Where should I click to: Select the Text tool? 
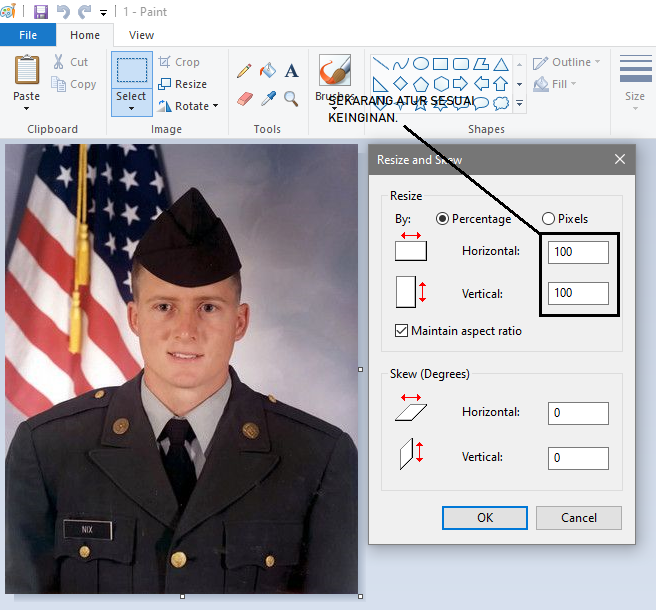pos(292,70)
